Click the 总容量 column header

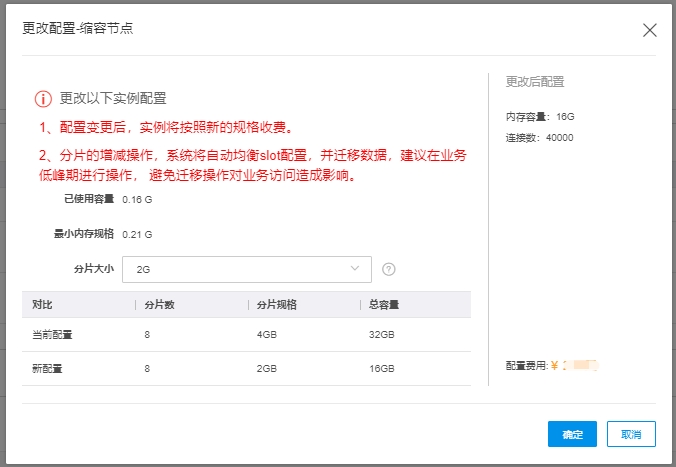click(384, 305)
